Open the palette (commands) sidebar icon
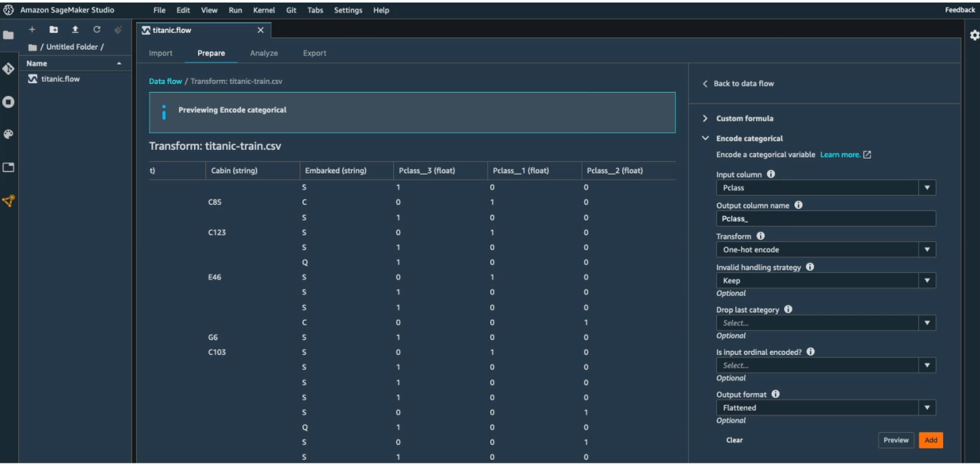This screenshot has height=466, width=980. (x=8, y=134)
